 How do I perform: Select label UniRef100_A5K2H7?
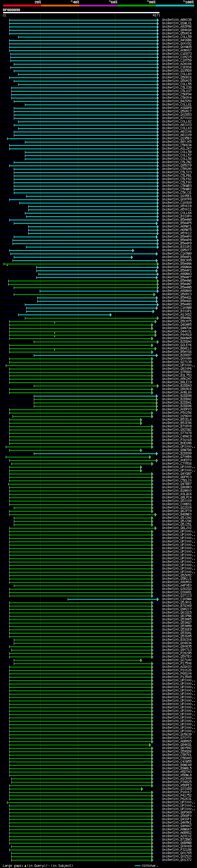[x=177, y=379]
